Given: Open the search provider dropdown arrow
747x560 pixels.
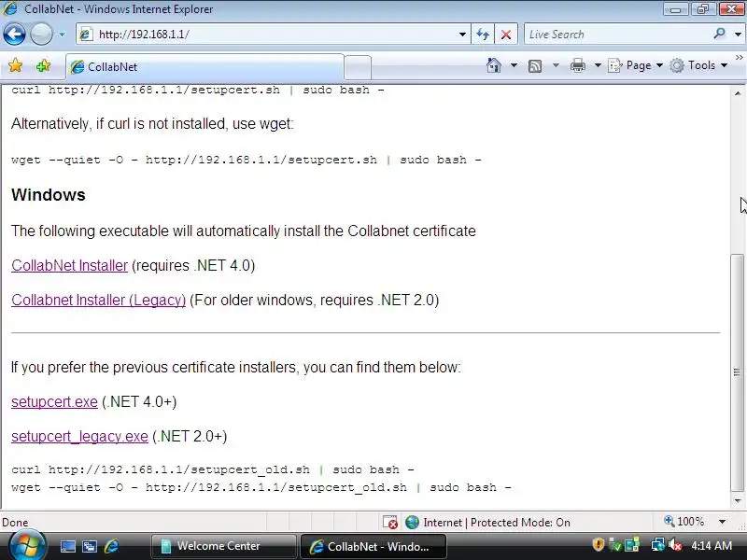Looking at the screenshot, I should click(x=738, y=35).
